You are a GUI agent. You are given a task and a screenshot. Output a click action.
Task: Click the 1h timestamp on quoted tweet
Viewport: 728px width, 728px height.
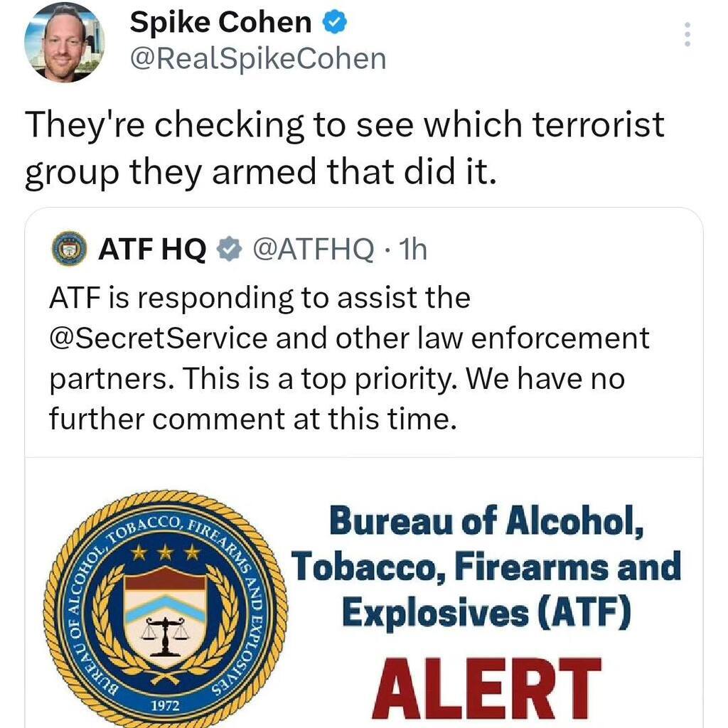click(x=413, y=249)
